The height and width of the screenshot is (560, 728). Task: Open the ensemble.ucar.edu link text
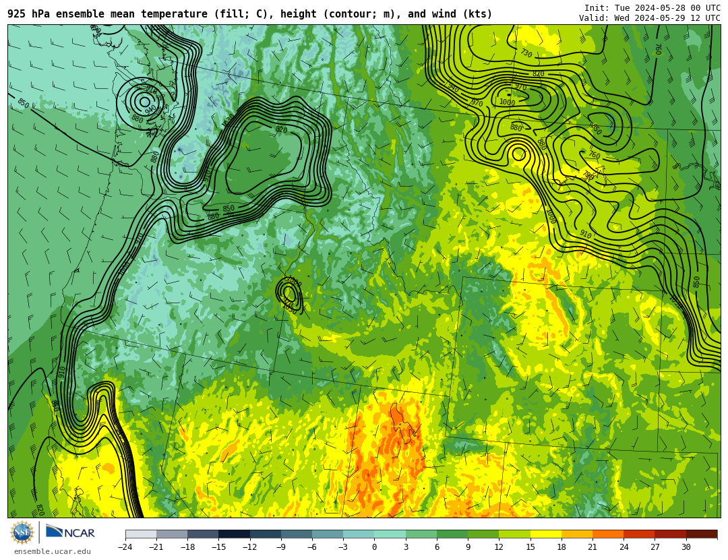[53, 552]
